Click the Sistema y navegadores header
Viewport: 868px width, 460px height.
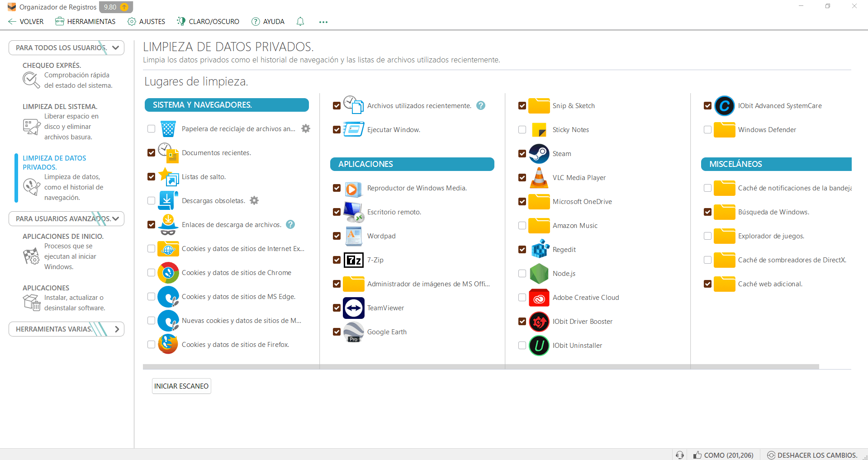coord(227,105)
